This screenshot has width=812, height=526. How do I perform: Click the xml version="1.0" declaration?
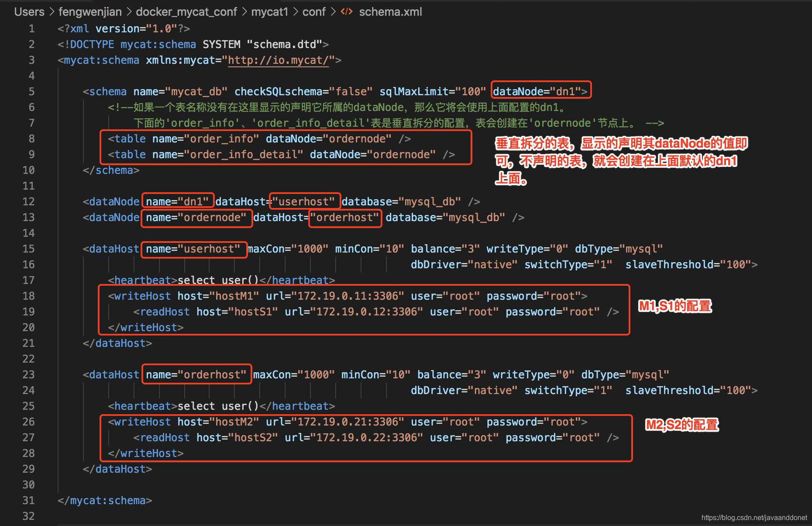124,29
